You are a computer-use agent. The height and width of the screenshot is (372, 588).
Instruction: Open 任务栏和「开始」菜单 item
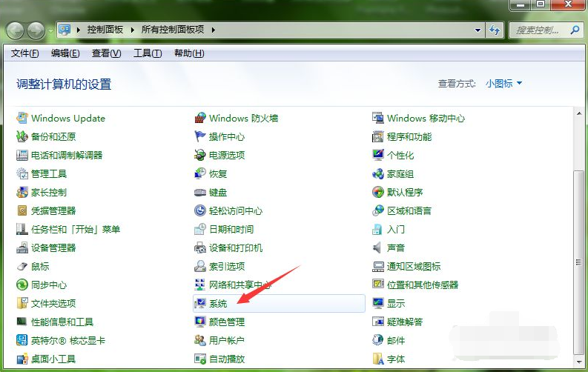click(68, 229)
